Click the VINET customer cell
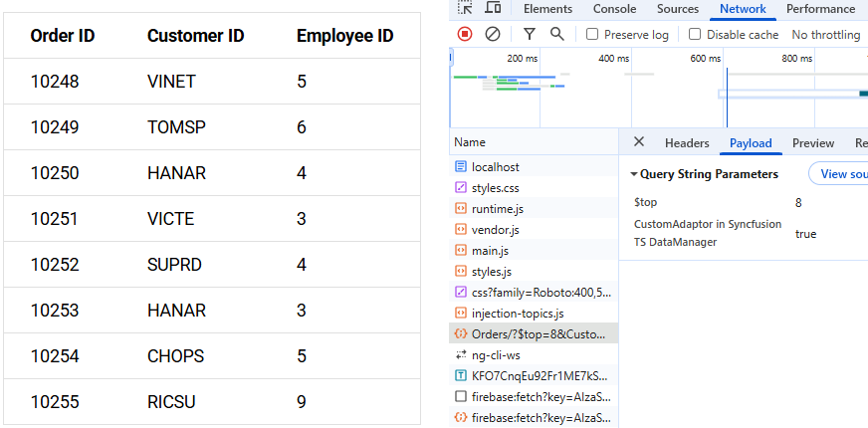Image resolution: width=868 pixels, height=428 pixels. click(171, 82)
